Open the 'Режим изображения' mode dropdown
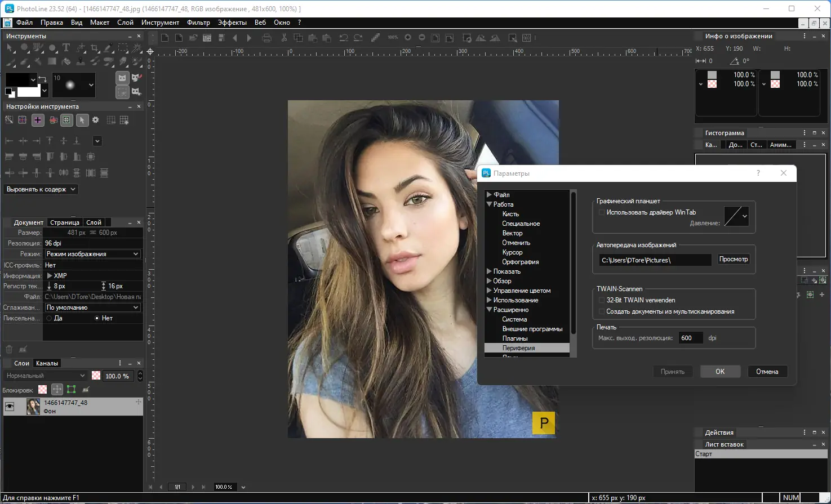This screenshot has width=831, height=504. coord(92,254)
